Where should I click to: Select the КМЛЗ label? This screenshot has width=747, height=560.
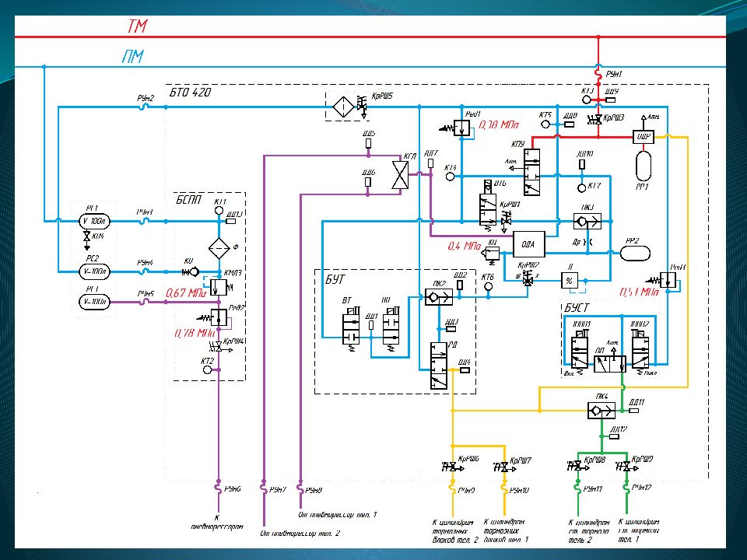click(233, 273)
